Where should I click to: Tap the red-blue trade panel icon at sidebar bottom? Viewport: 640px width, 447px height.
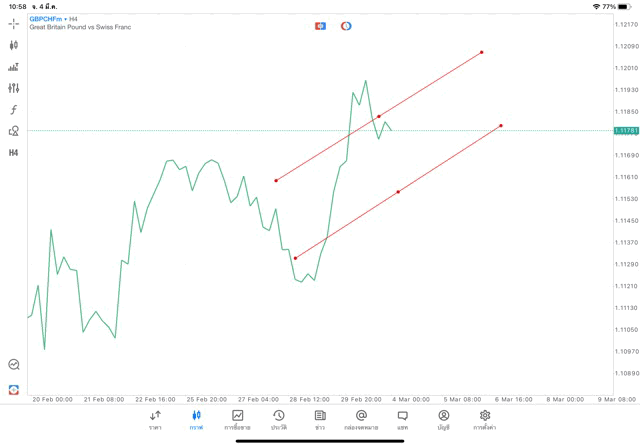(x=13, y=389)
